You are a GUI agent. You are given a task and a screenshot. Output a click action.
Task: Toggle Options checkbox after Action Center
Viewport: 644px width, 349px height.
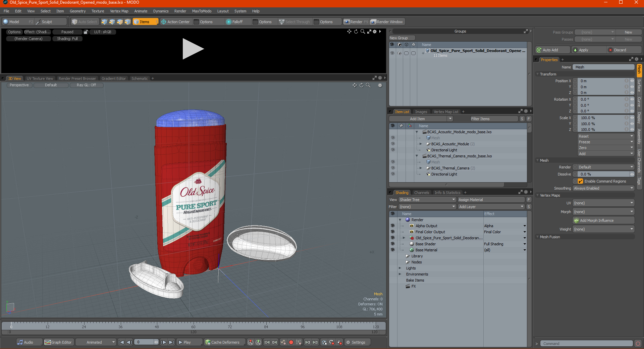coord(197,22)
